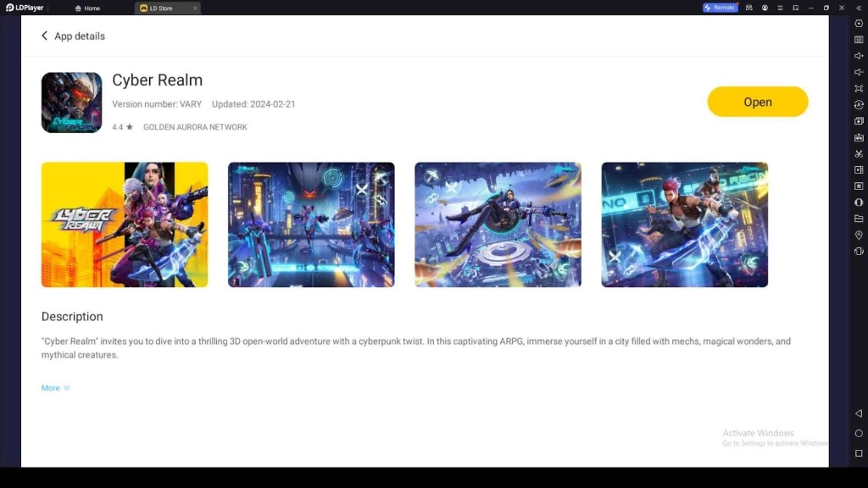868x488 pixels.
Task: Tap the Android back triangle button
Action: (859, 413)
